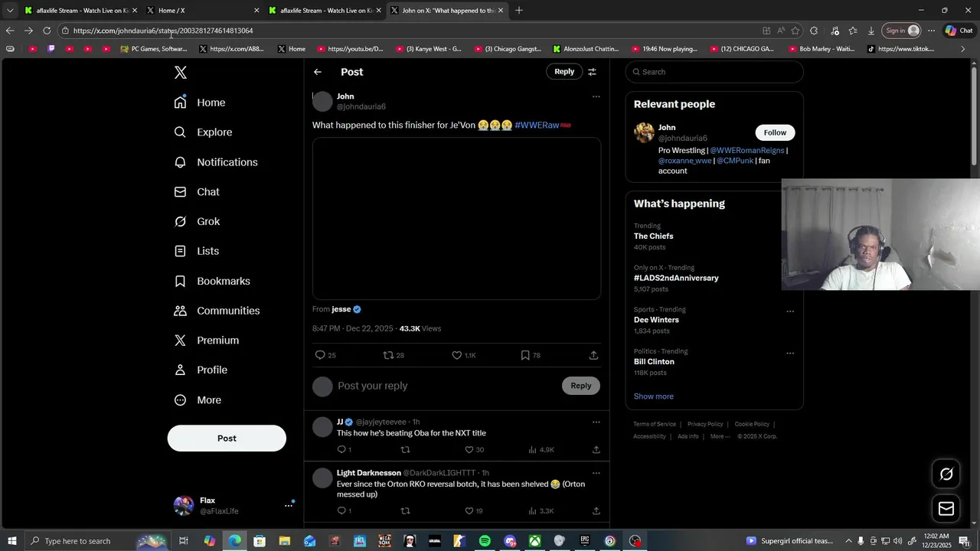Open the reply sorting filter icon beside Reply
Screen dimensions: 980x551
pos(592,72)
